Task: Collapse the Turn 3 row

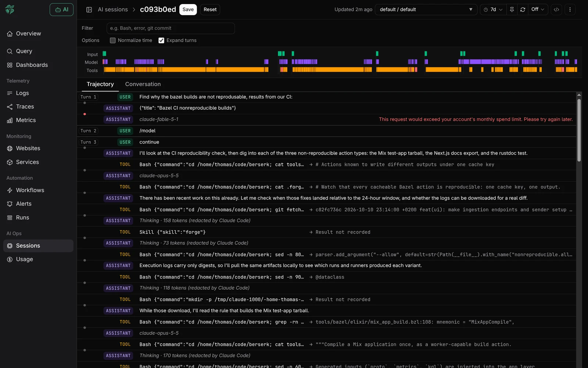Action: [x=89, y=142]
